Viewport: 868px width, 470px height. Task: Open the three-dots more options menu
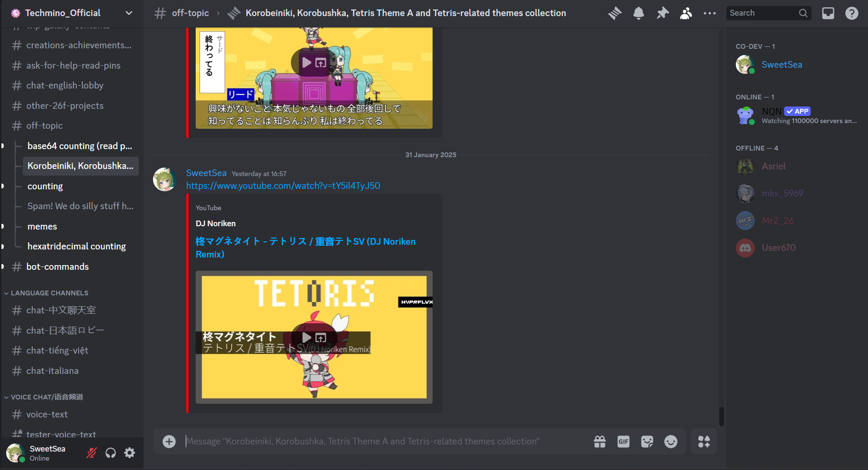point(710,13)
